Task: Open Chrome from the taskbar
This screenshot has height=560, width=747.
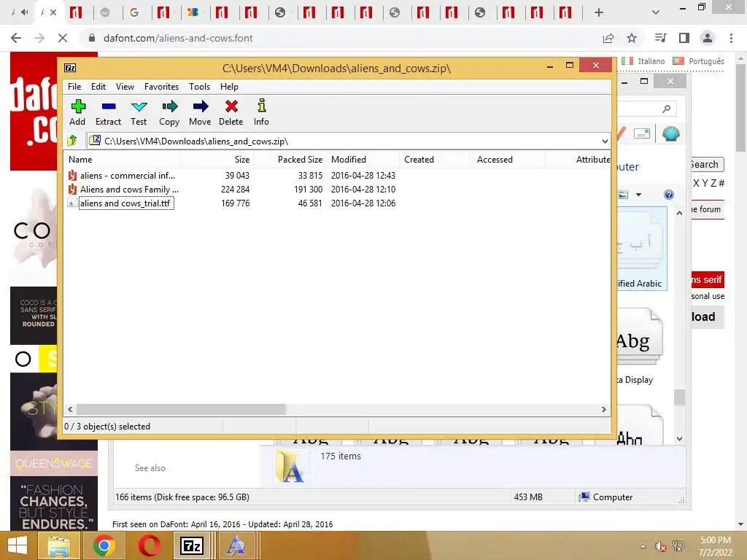Action: point(104,545)
